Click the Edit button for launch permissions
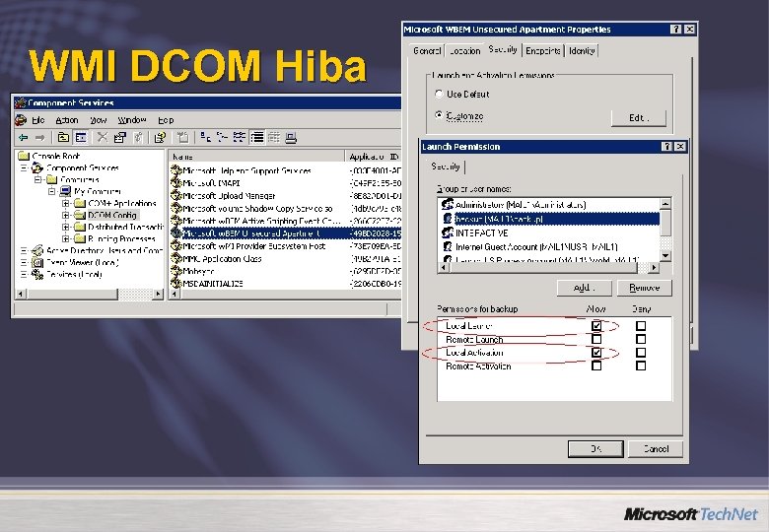 [639, 117]
